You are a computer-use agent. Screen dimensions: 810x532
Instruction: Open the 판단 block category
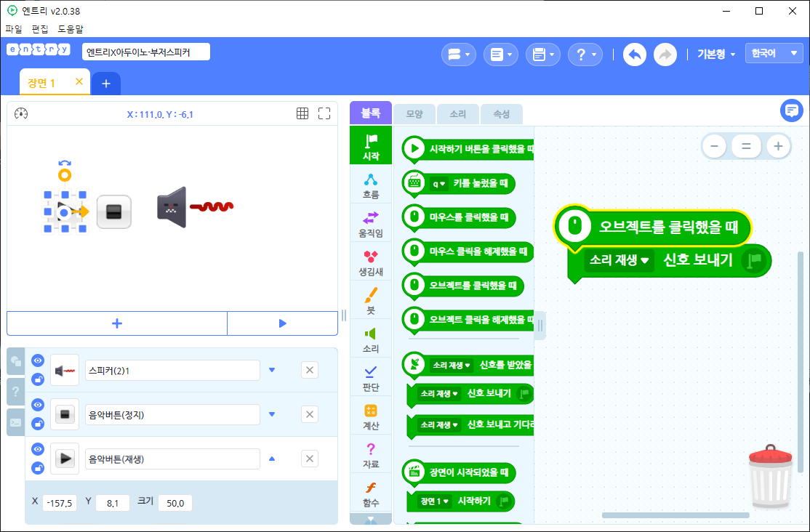pyautogui.click(x=371, y=377)
